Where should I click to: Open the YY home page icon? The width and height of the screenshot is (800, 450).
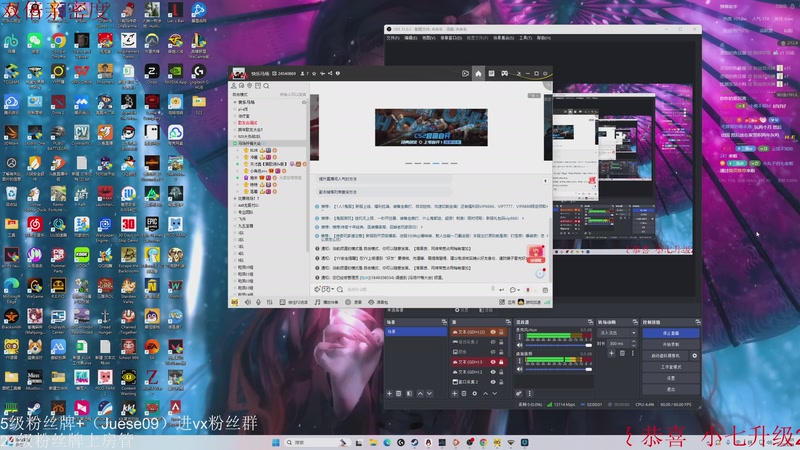pyautogui.click(x=478, y=73)
